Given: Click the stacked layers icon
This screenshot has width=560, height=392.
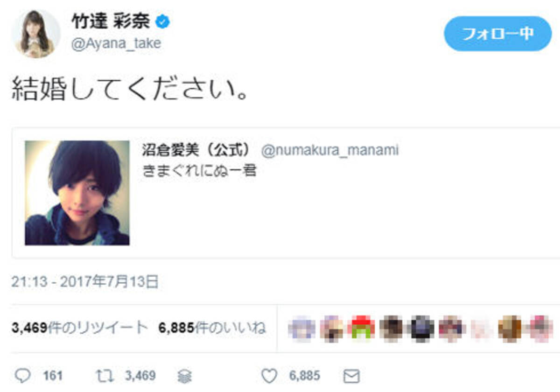Looking at the screenshot, I should pos(185,376).
